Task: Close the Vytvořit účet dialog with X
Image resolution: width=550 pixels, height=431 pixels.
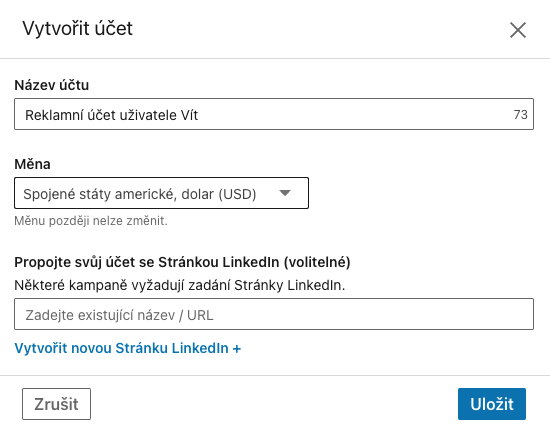Action: click(x=518, y=30)
